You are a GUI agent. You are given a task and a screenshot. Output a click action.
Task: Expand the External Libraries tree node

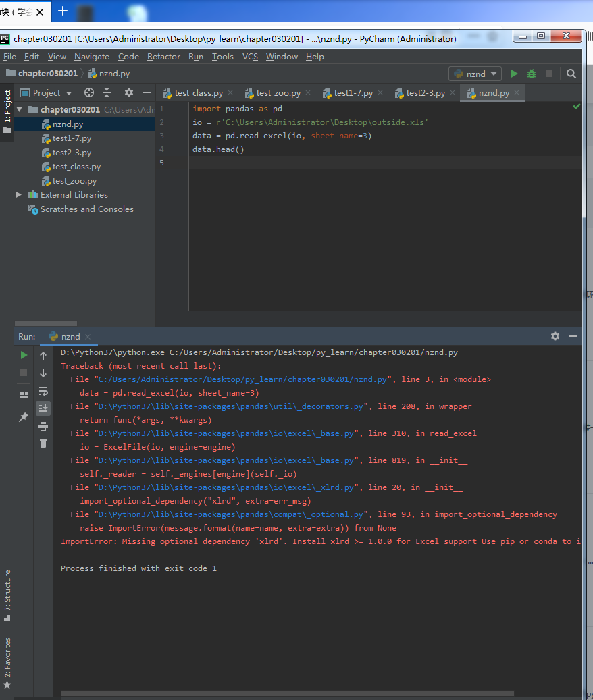[19, 194]
